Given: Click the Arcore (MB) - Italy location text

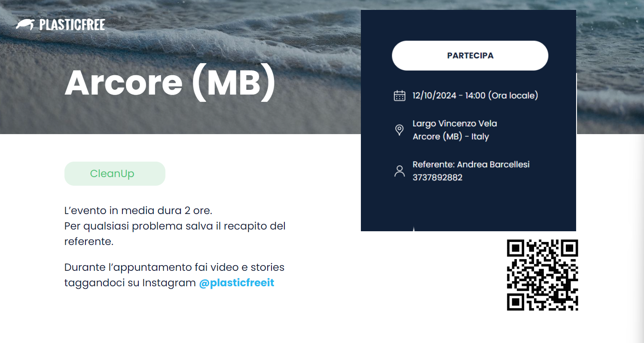Looking at the screenshot, I should point(451,137).
